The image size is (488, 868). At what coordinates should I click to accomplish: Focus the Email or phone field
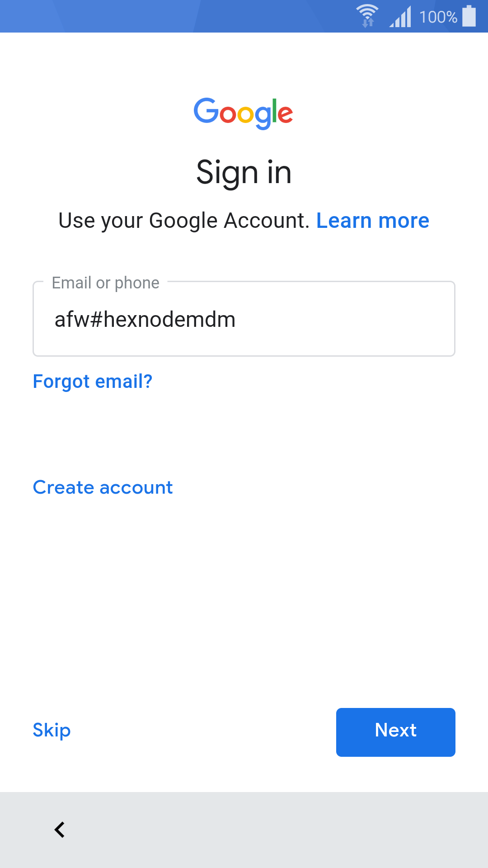coord(244,319)
